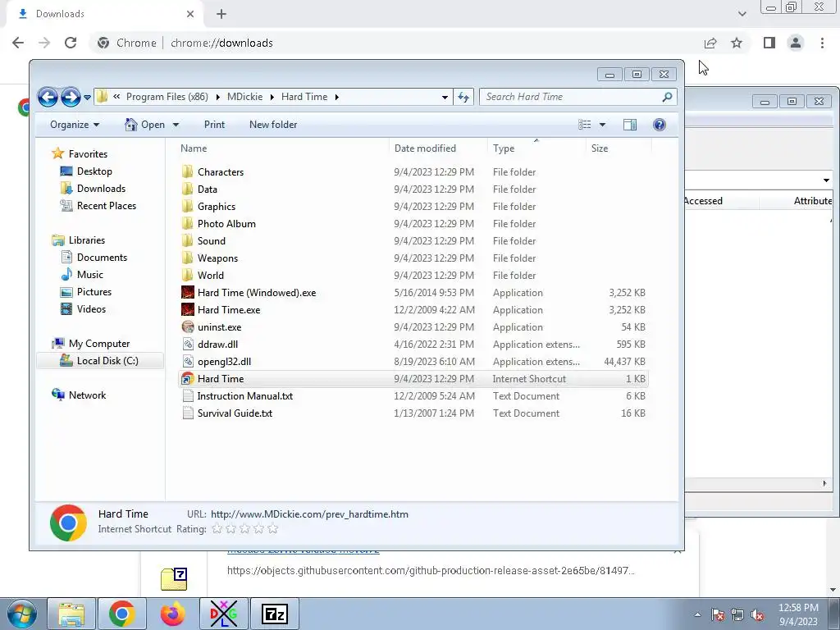Click the Explorer Back arrow button
The width and height of the screenshot is (840, 630).
48,97
